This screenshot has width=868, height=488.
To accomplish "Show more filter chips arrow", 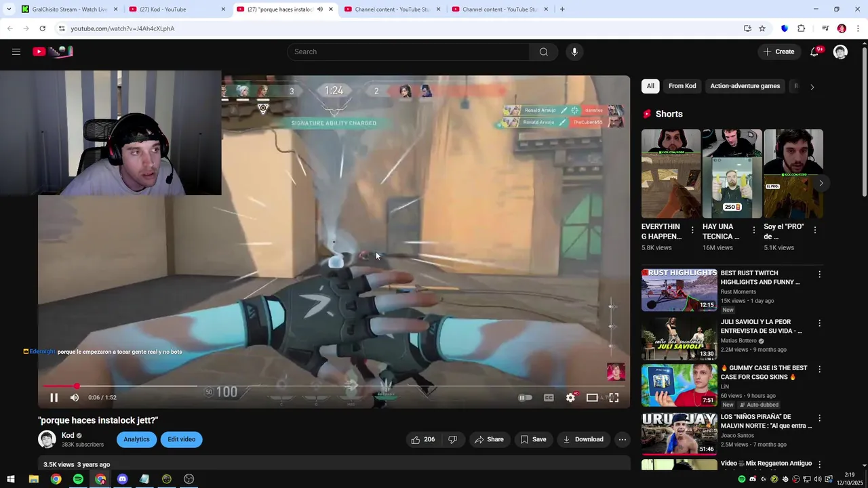I will (812, 87).
